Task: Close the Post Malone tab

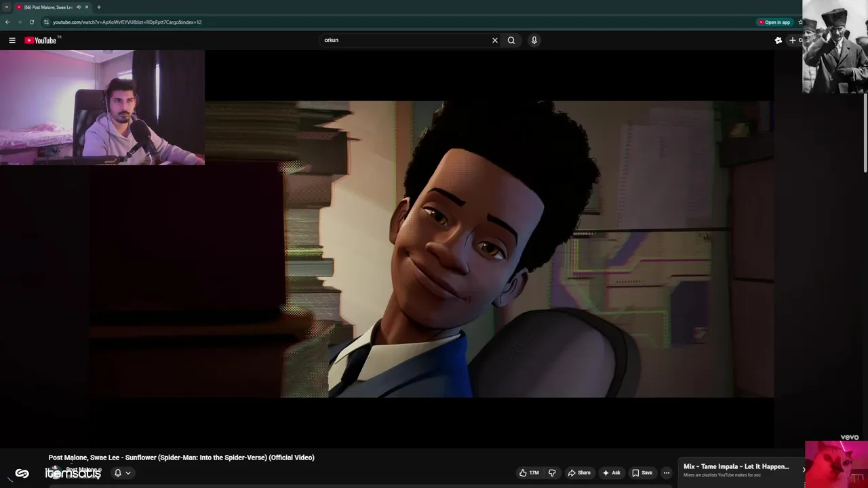Action: (x=87, y=7)
